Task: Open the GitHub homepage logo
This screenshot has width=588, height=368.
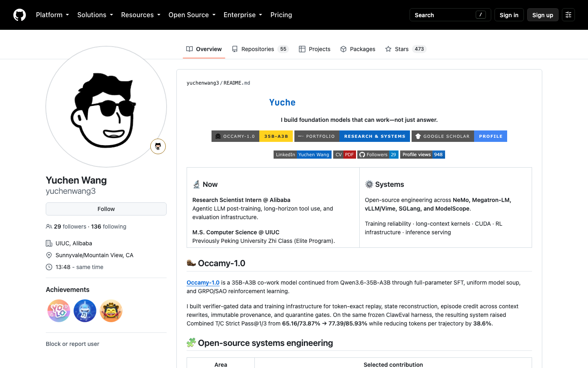Action: 20,15
